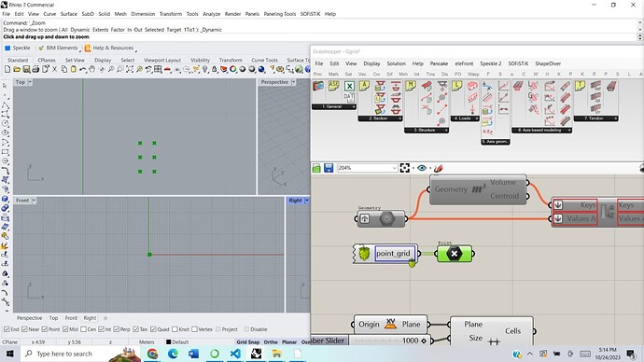Screen dimensions: 644x362
Task: Switch to the Curve Tools toolbar tab
Action: click(x=264, y=60)
